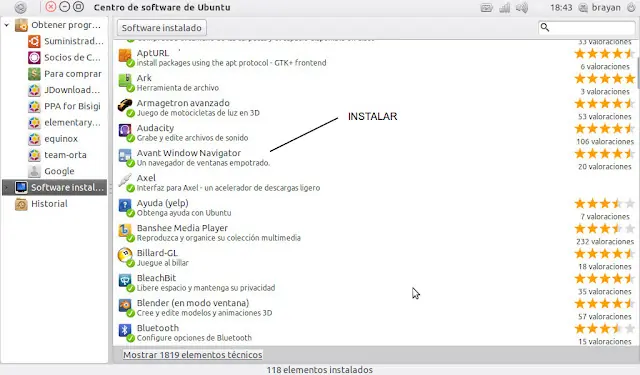Click the Avant Window Navigator icon
The width and height of the screenshot is (640, 375).
pyautogui.click(x=125, y=155)
